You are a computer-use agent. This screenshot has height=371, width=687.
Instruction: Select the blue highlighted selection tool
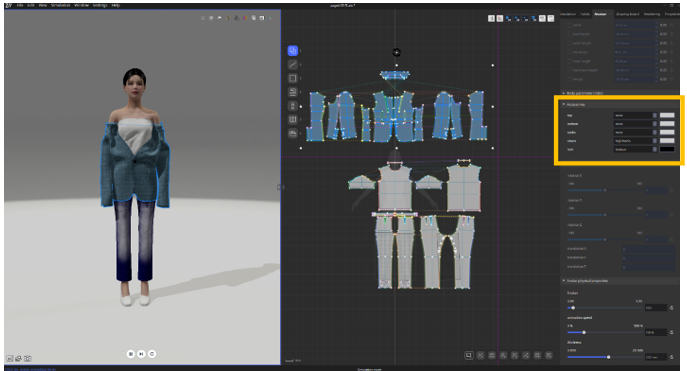[293, 51]
